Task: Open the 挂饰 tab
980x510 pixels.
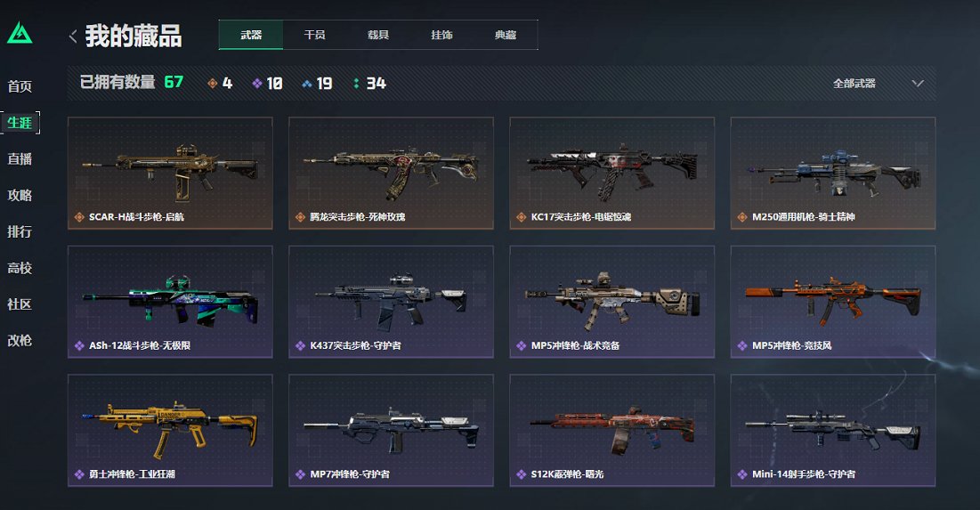Action: (441, 35)
